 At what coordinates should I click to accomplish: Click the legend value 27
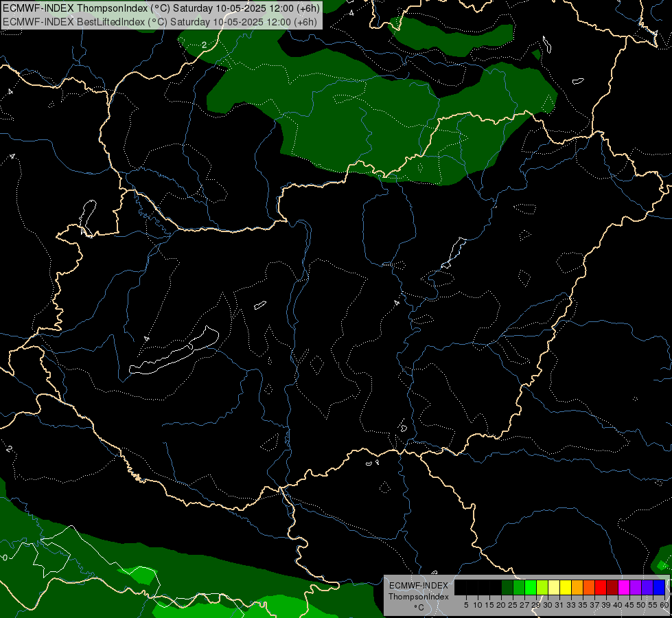[524, 605]
